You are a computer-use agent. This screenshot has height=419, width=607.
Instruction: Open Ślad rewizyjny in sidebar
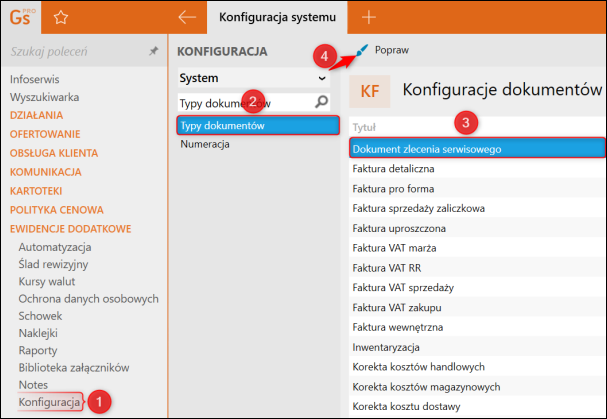pyautogui.click(x=56, y=265)
